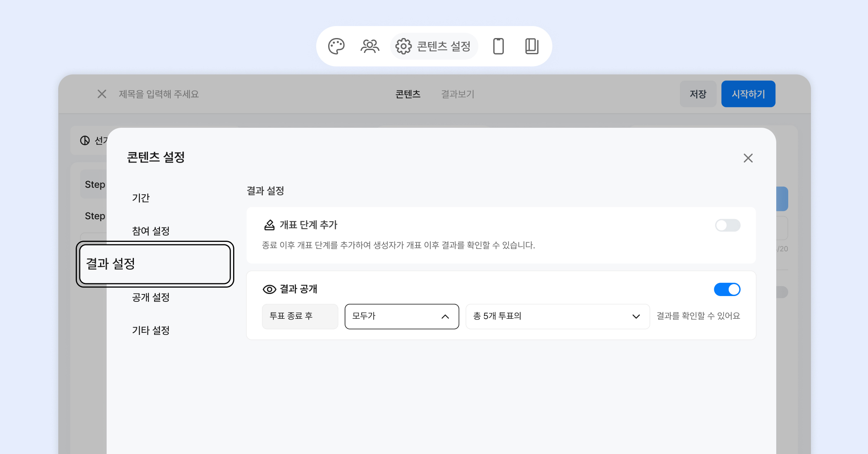Viewport: 868px width, 454px height.
Task: Disable the 결과 공개 toggle
Action: pyautogui.click(x=727, y=289)
